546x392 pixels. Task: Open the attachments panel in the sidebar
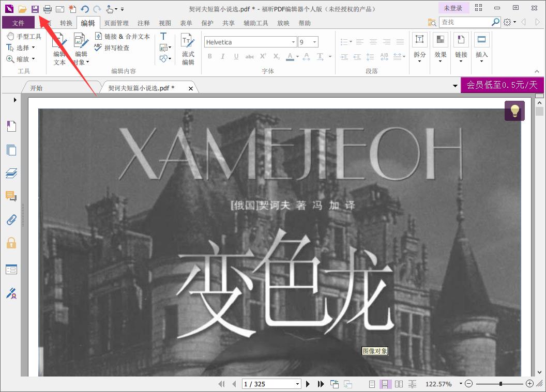tap(11, 219)
